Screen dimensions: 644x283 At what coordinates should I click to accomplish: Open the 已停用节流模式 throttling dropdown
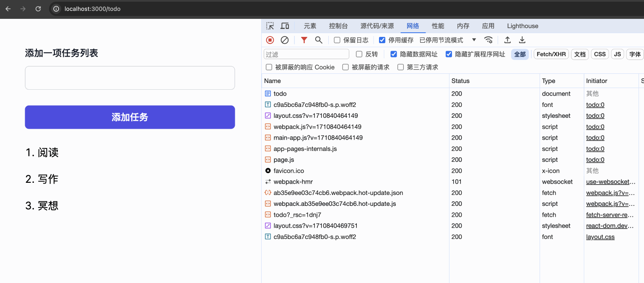[448, 40]
